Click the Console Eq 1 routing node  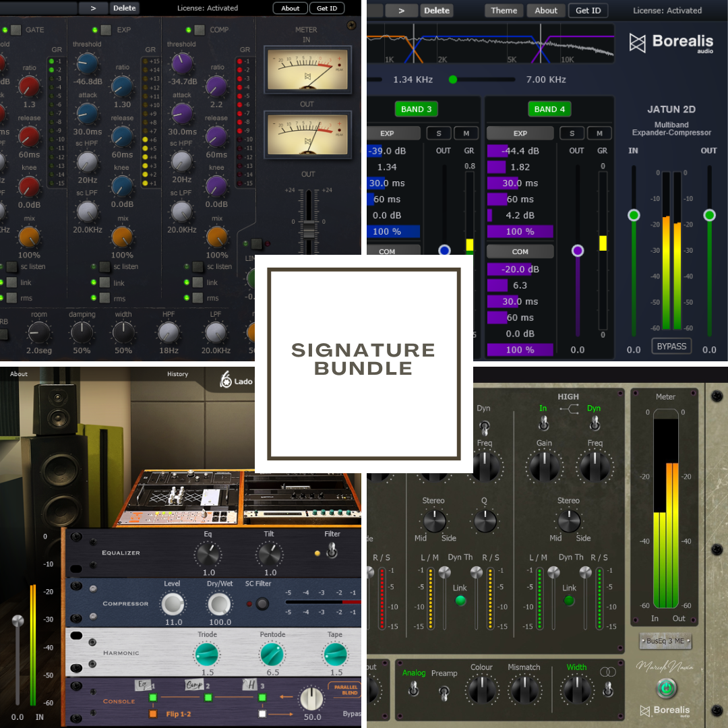pos(153,698)
